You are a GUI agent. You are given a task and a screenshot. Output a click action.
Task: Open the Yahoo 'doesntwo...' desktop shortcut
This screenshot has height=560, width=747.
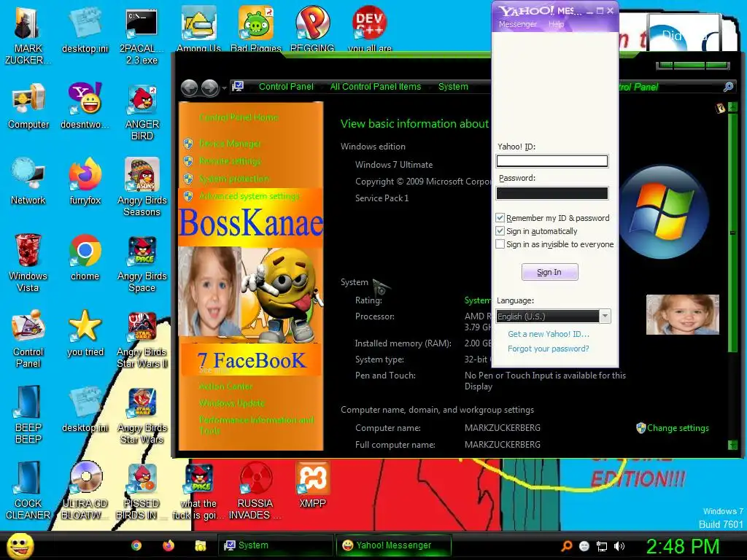tap(85, 106)
